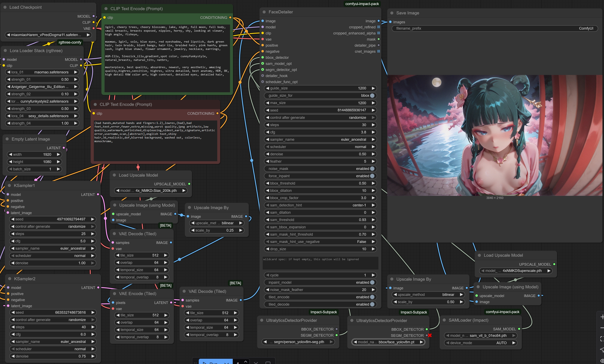Viewport: 604px width, 364px height.
Task: Open the bbox/face_yolov8m.pt model selector
Action: [388, 342]
